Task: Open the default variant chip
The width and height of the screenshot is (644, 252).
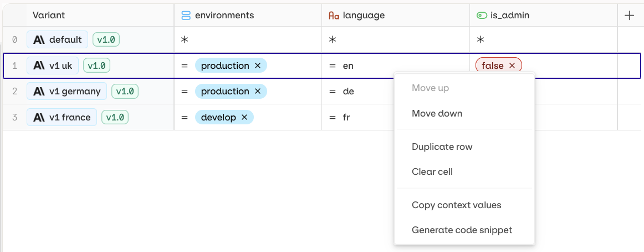Action: click(58, 39)
